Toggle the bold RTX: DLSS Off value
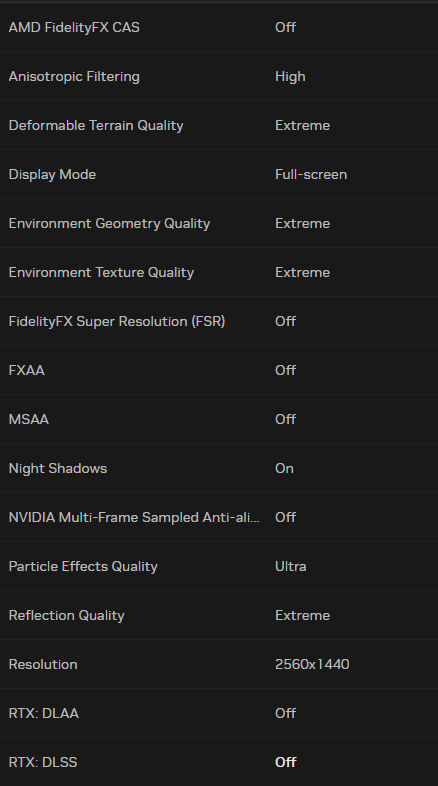 (x=286, y=762)
